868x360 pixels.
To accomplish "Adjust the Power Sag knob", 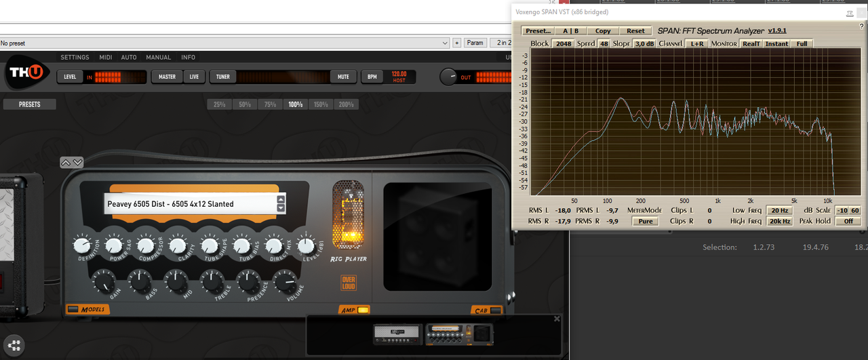I will (113, 245).
